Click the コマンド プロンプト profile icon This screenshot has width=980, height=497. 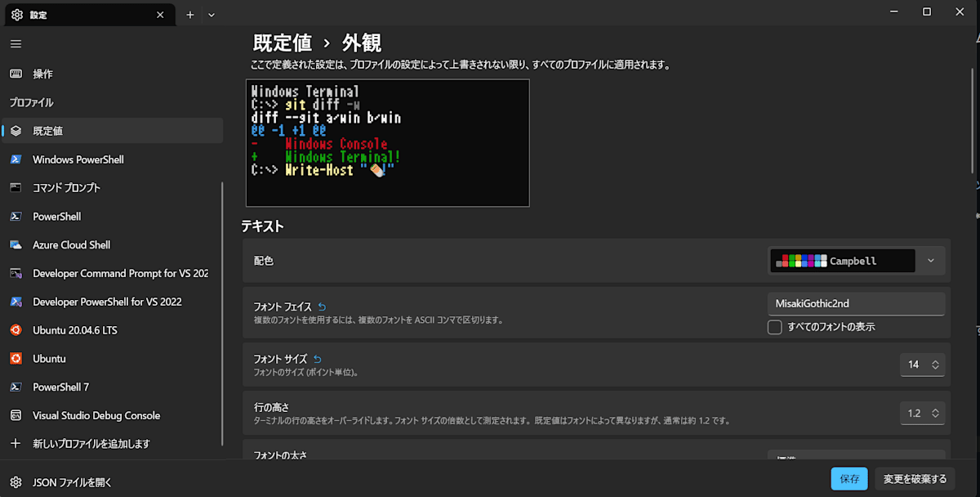coord(16,187)
